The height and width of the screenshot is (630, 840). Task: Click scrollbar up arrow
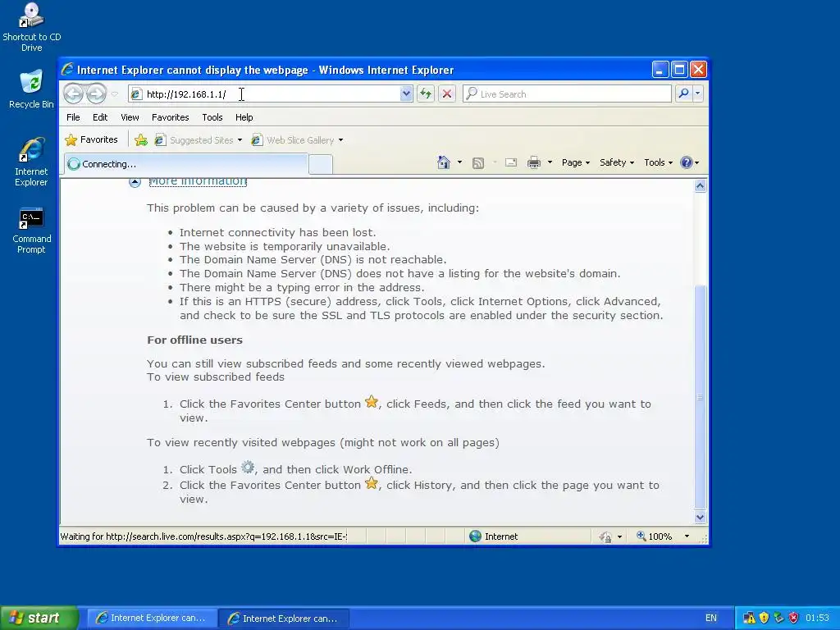[x=700, y=186]
